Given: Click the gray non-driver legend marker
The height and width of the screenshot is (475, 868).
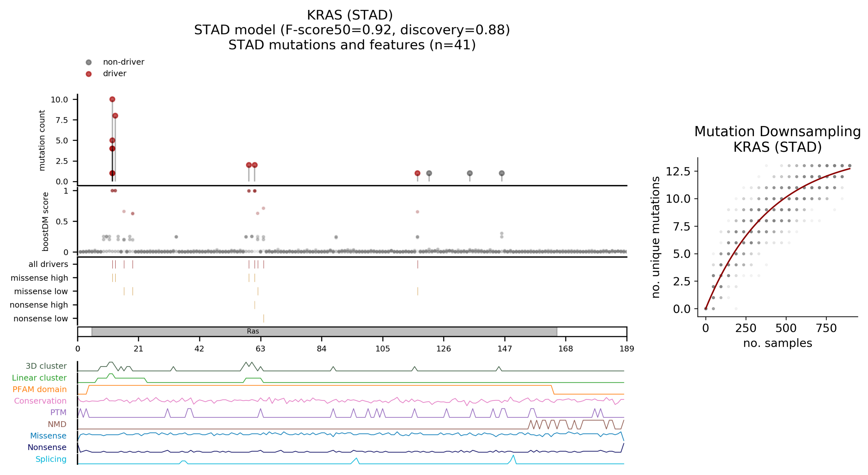Looking at the screenshot, I should point(89,62).
